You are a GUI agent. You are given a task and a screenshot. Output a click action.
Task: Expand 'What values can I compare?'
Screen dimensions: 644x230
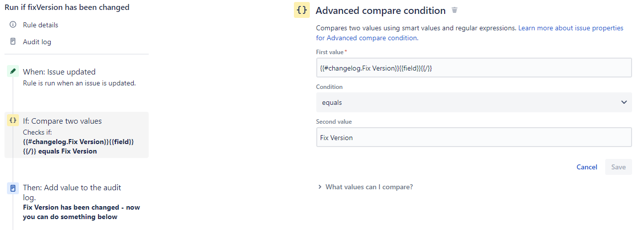click(368, 187)
